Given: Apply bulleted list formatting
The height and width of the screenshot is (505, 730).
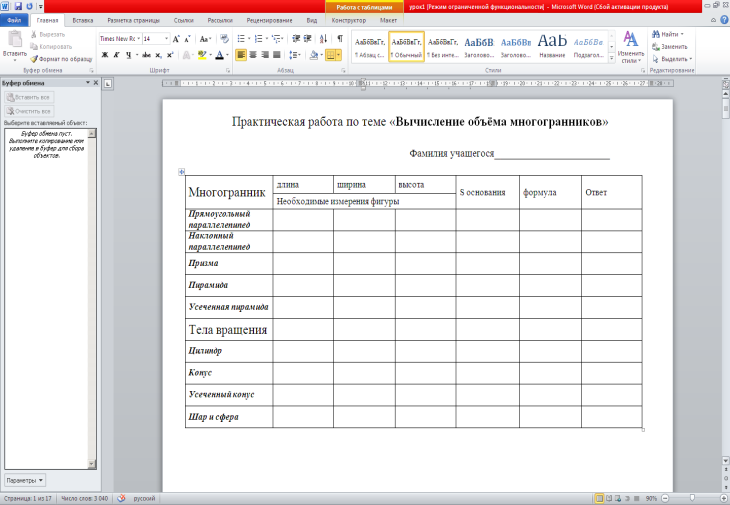Looking at the screenshot, I should click(x=242, y=38).
